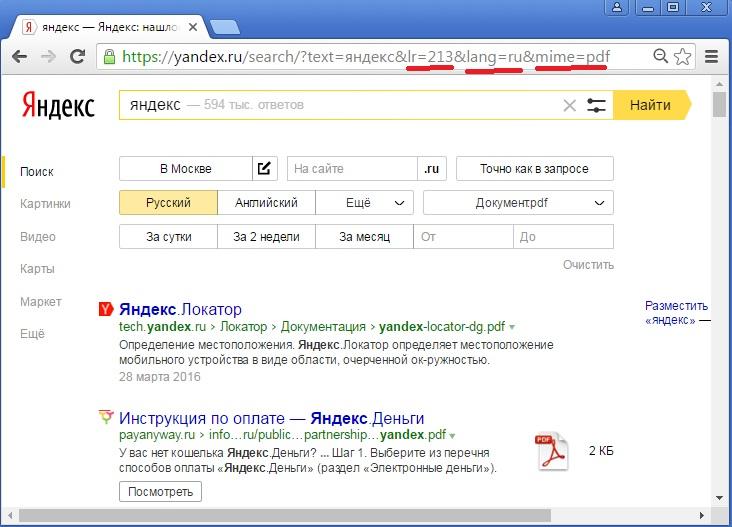Image resolution: width=732 pixels, height=527 pixels.
Task: Clear the search query with the X icon
Action: pyautogui.click(x=570, y=105)
